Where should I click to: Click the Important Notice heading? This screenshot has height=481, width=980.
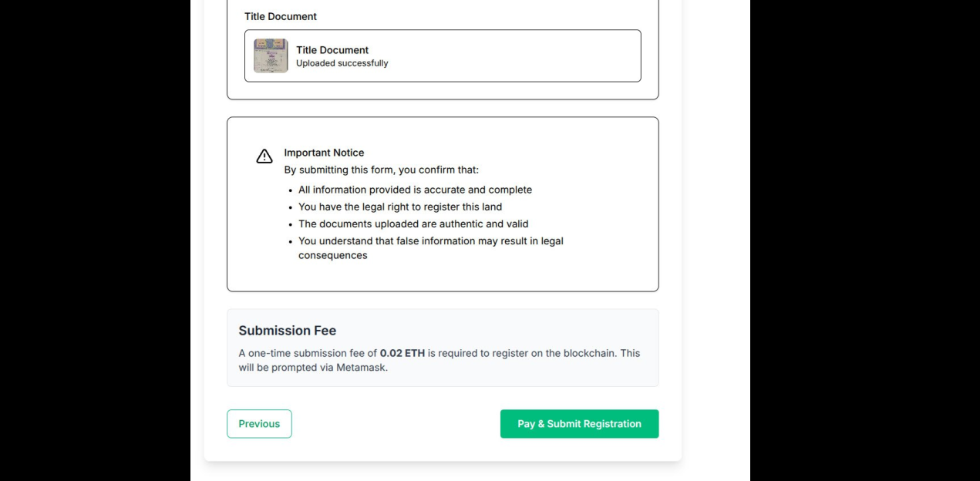pos(324,152)
